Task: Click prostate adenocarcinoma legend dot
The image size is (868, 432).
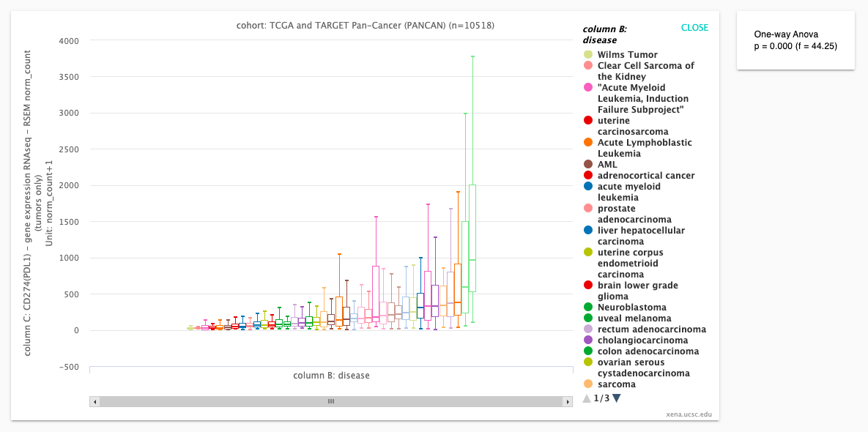Action: pyautogui.click(x=588, y=209)
